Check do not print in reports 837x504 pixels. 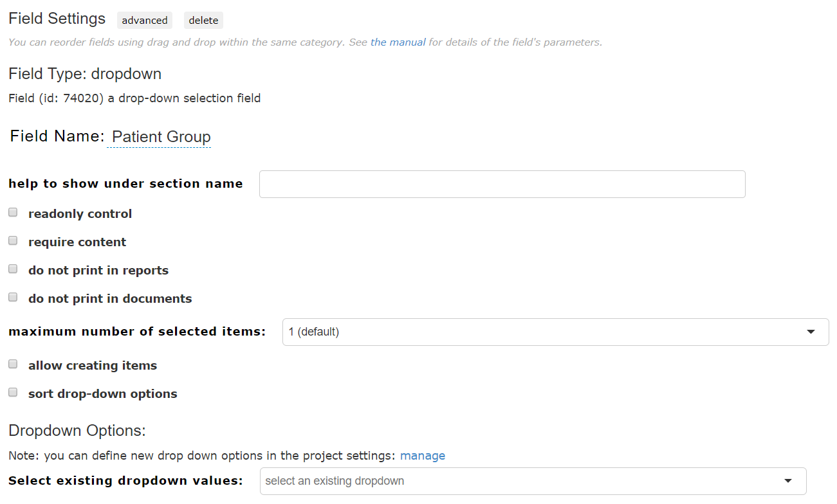coord(13,269)
